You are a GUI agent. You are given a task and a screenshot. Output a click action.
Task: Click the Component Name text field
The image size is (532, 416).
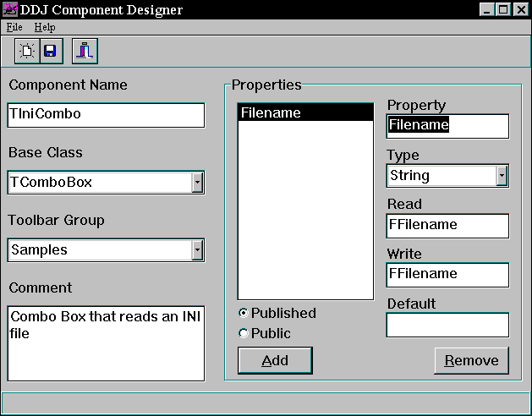(106, 116)
